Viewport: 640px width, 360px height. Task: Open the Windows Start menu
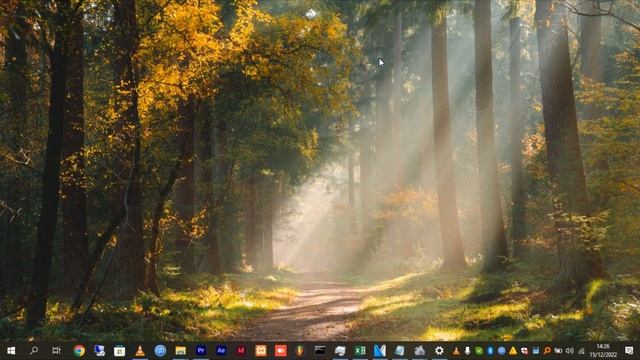[x=11, y=351]
